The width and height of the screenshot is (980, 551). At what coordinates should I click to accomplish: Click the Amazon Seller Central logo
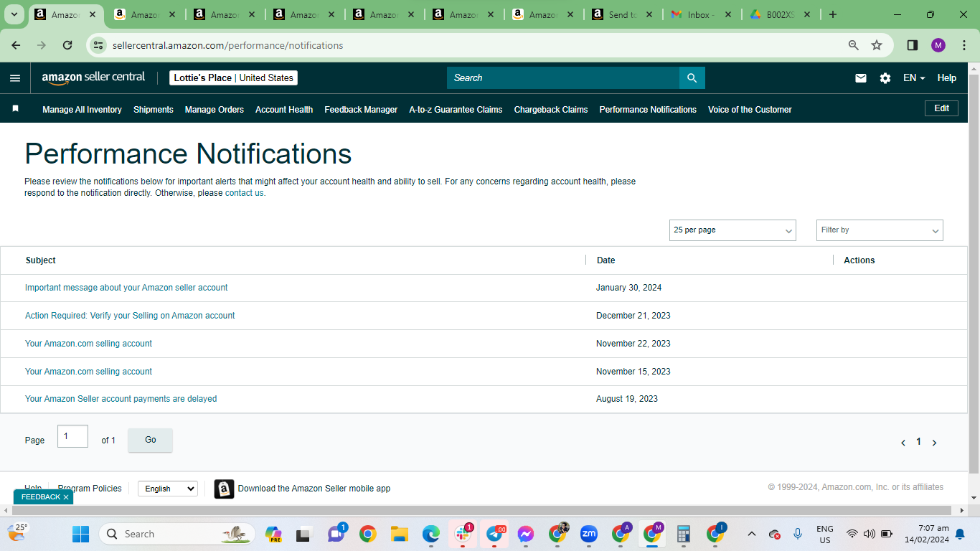coord(93,78)
